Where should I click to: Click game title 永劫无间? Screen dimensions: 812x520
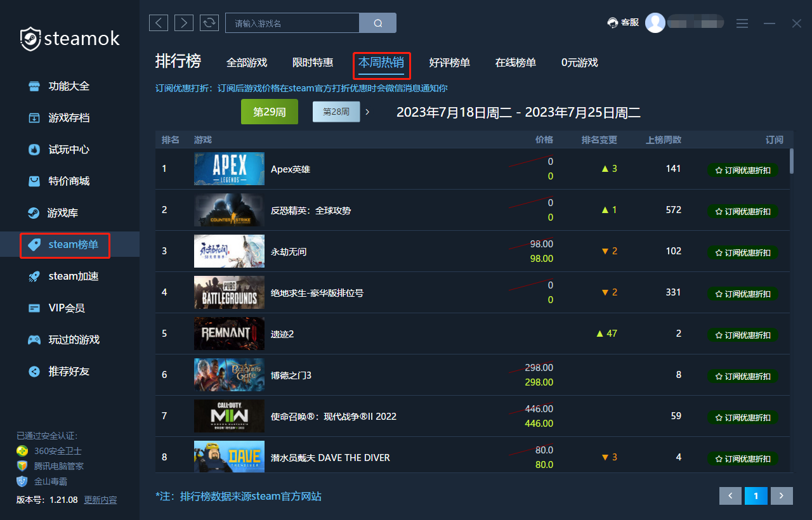[x=289, y=252]
